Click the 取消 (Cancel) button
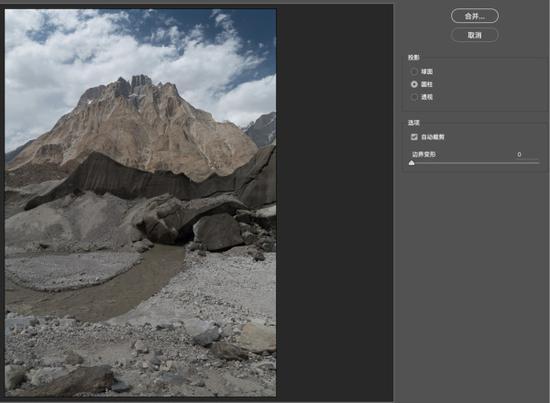 pyautogui.click(x=475, y=35)
